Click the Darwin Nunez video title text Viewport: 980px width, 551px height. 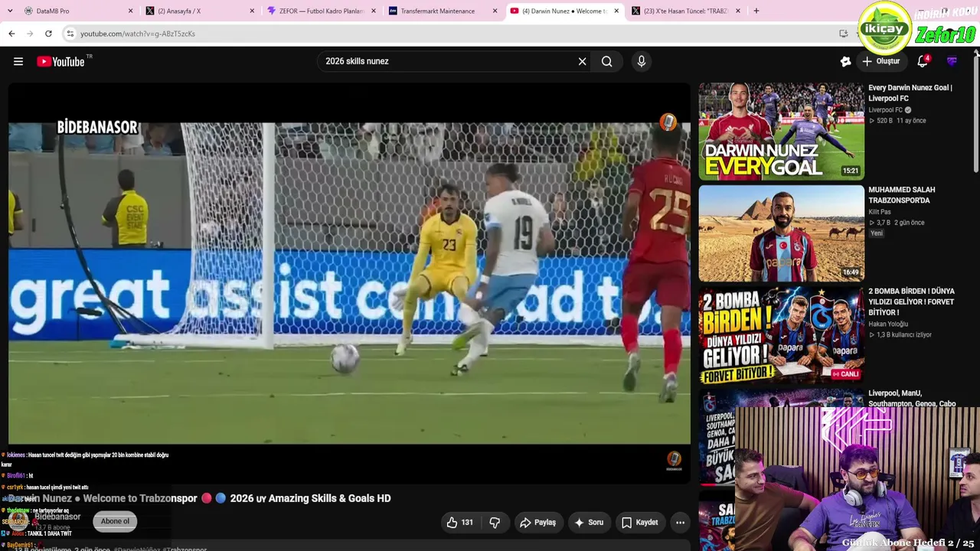200,498
